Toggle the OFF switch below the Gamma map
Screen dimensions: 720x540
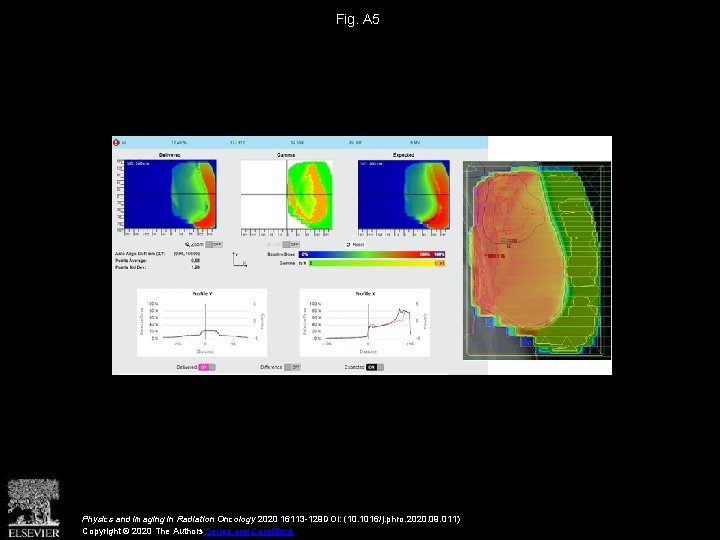coord(291,245)
